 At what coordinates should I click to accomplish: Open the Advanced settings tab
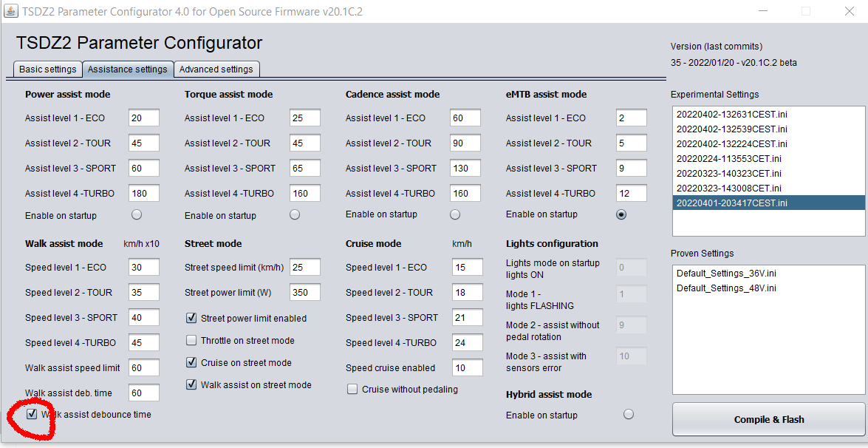[216, 69]
